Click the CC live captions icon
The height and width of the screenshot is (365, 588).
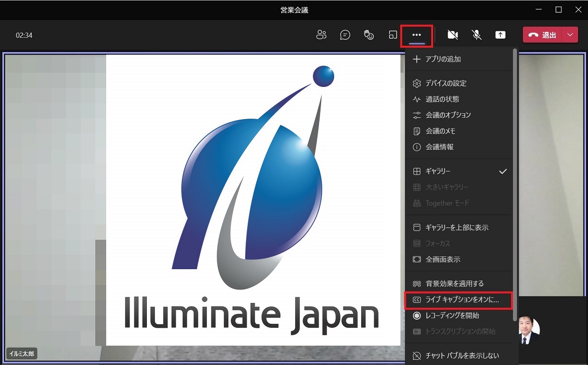[x=417, y=300]
